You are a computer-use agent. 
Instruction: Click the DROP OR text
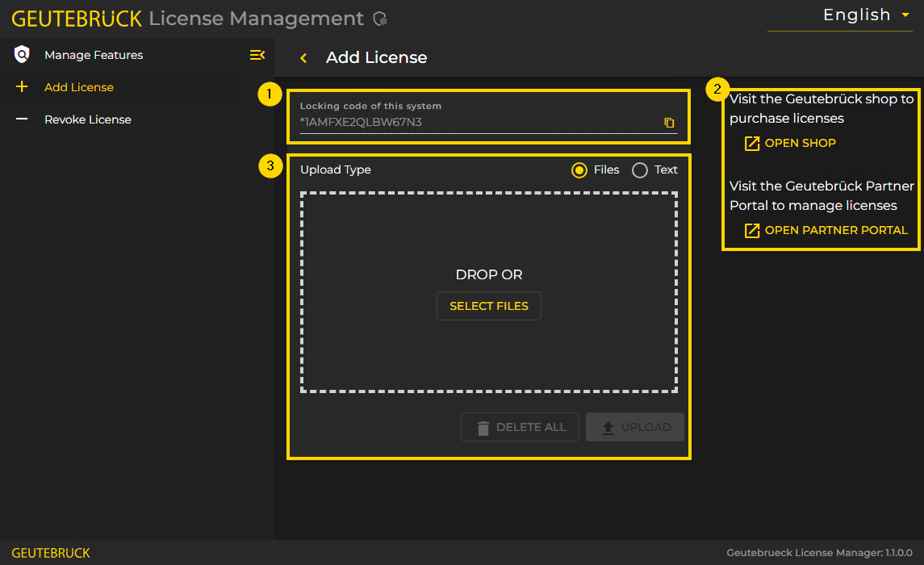(x=488, y=274)
